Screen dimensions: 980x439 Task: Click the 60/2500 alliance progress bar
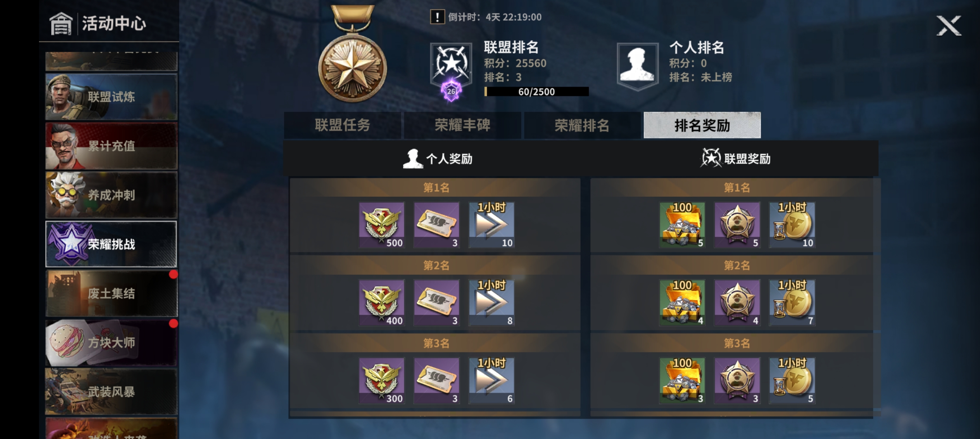coord(536,91)
